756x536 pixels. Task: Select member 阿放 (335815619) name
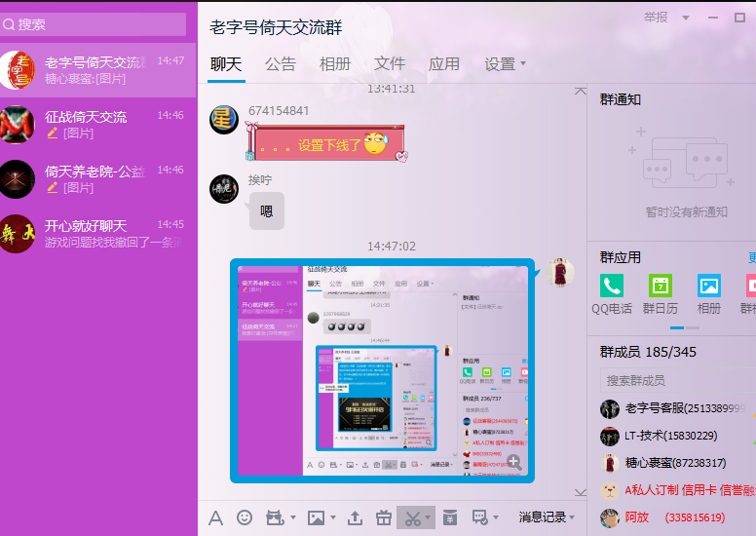click(x=675, y=517)
